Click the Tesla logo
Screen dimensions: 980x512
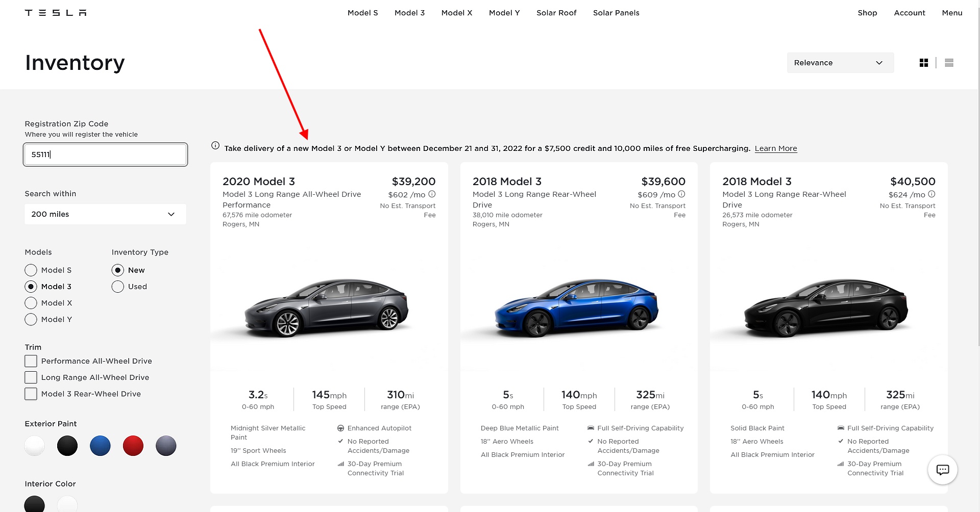[56, 13]
